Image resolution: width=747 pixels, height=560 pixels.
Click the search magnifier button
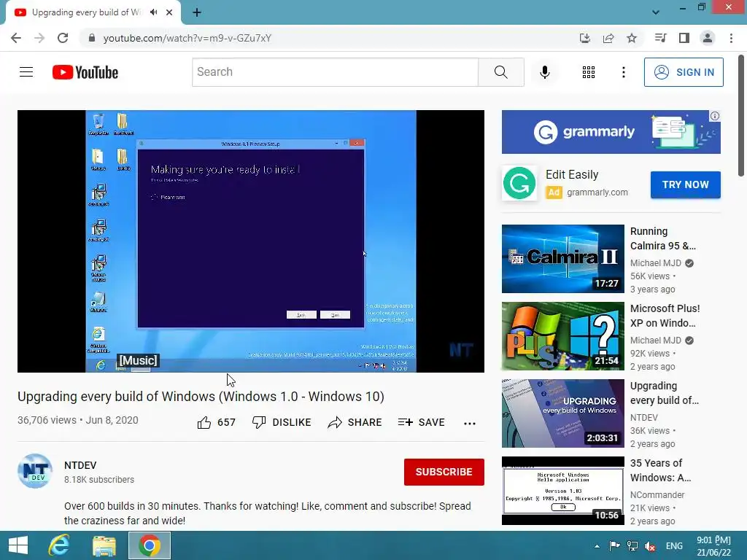tap(500, 72)
